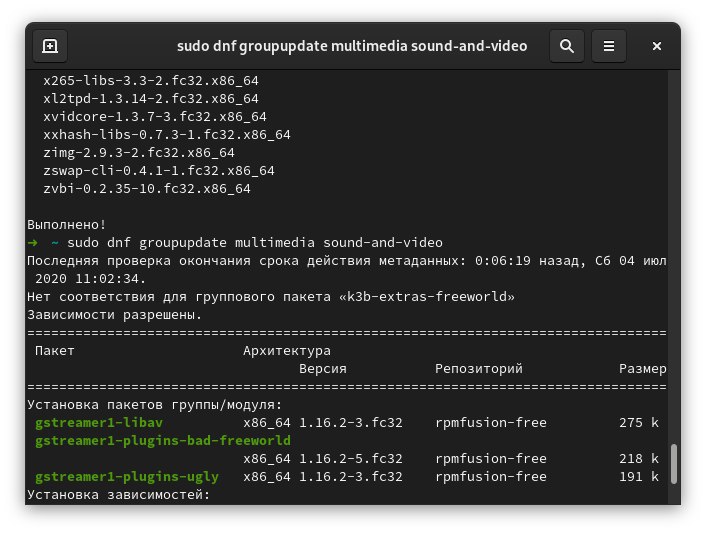
Task: Click the sudo dnf groupupdate command in prompt
Action: [255, 243]
